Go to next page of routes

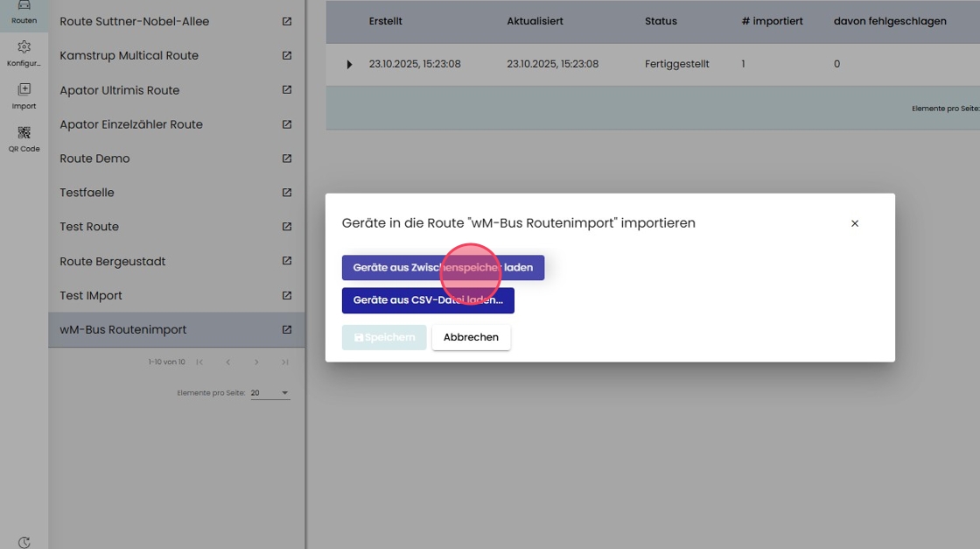point(256,362)
